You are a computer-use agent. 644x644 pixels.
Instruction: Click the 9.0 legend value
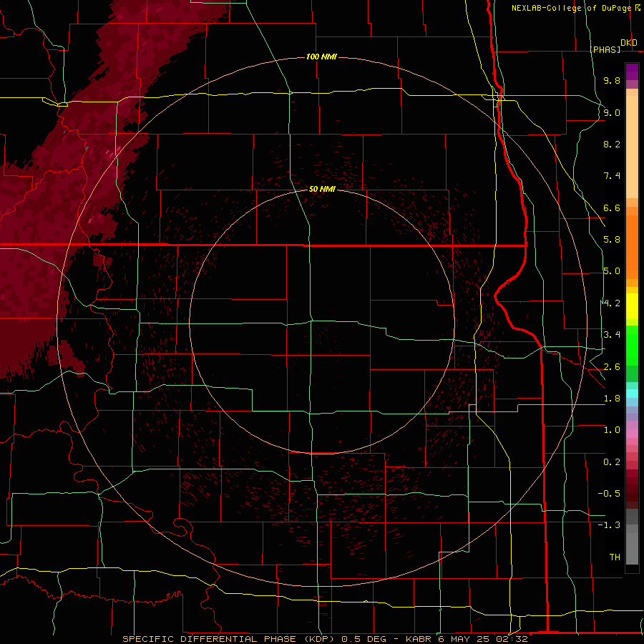point(612,112)
